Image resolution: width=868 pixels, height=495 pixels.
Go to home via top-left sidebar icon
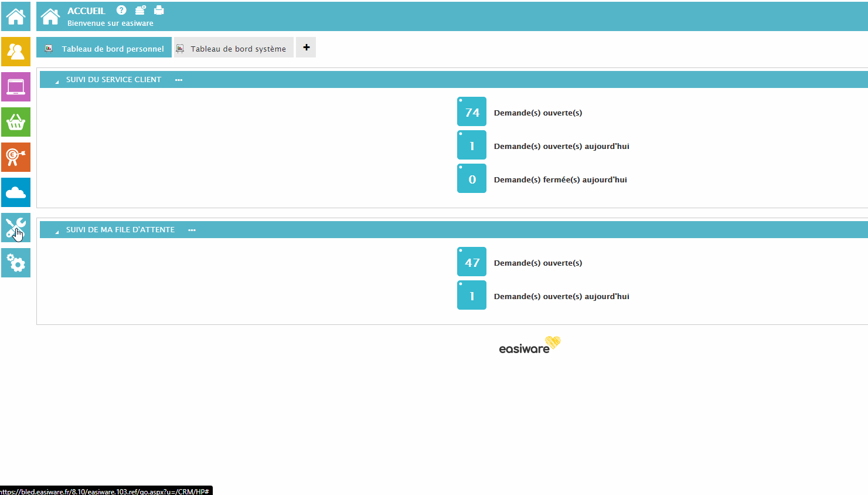pyautogui.click(x=16, y=16)
